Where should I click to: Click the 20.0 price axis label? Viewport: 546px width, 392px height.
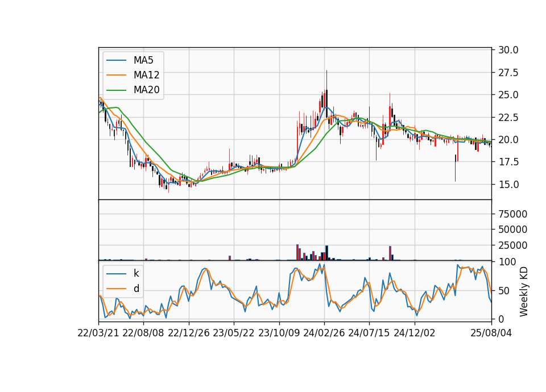coord(508,140)
